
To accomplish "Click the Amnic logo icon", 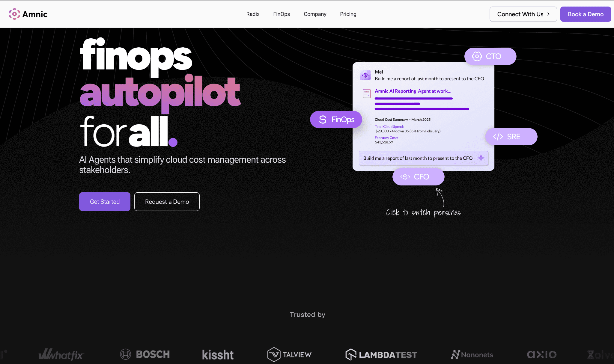I will [x=14, y=14].
